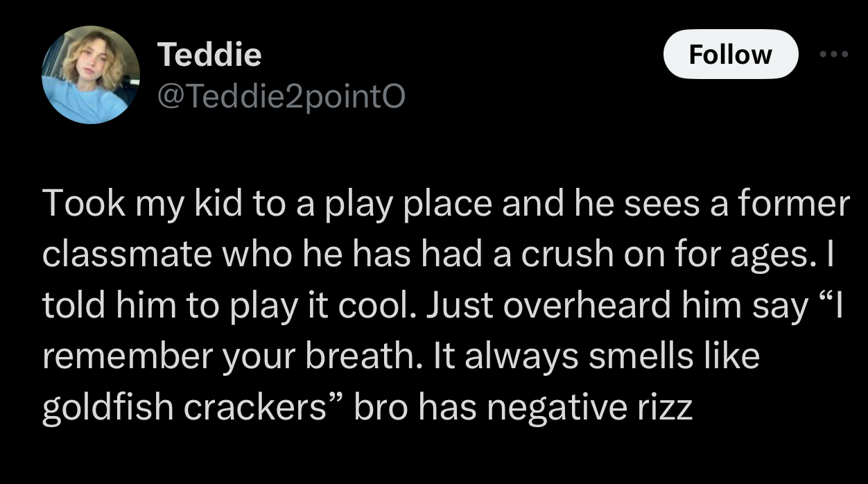The width and height of the screenshot is (868, 484).
Task: Open the Teddie display name link
Action: coord(209,54)
